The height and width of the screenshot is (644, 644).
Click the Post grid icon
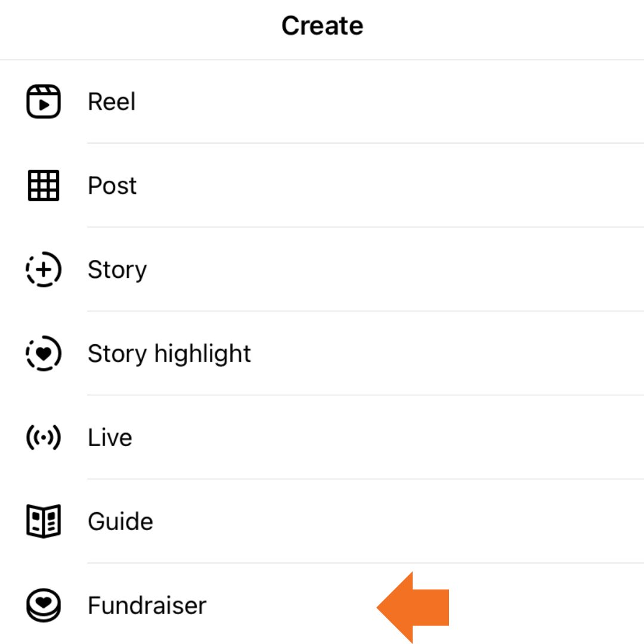(44, 185)
